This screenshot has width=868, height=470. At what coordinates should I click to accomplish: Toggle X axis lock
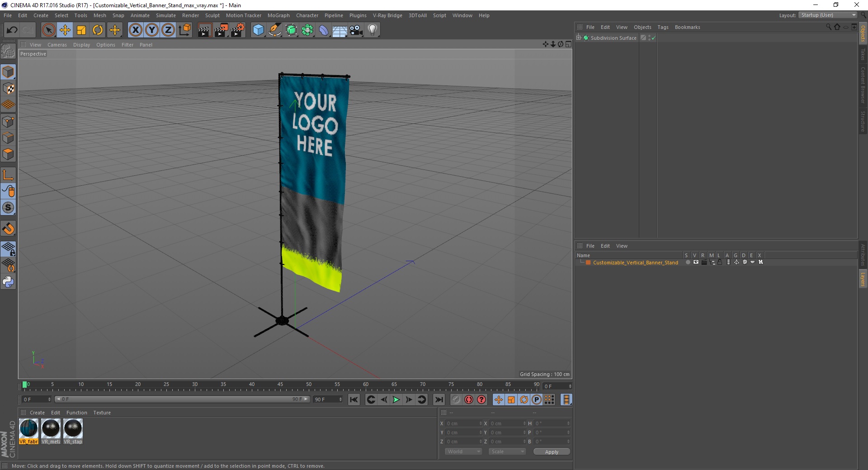pos(135,30)
